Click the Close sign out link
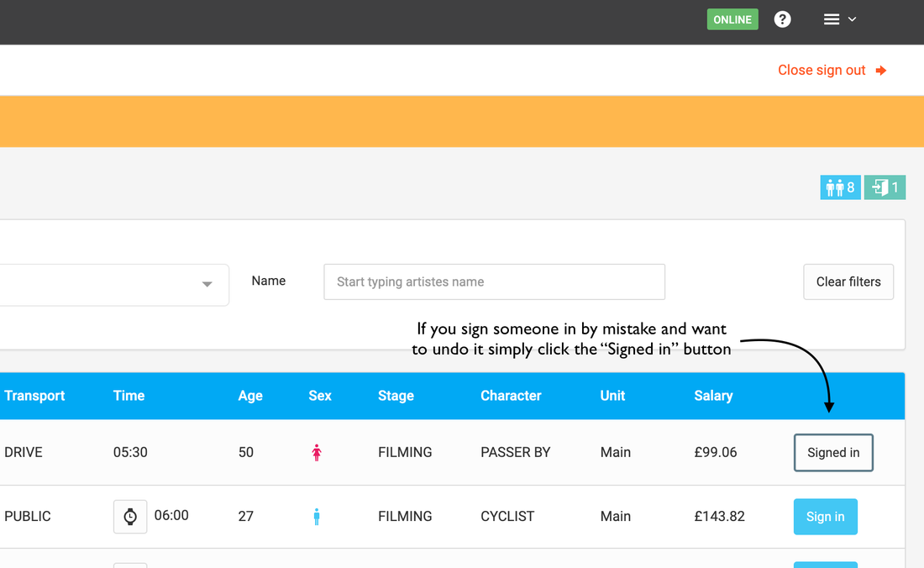This screenshot has width=924, height=568. [x=821, y=71]
